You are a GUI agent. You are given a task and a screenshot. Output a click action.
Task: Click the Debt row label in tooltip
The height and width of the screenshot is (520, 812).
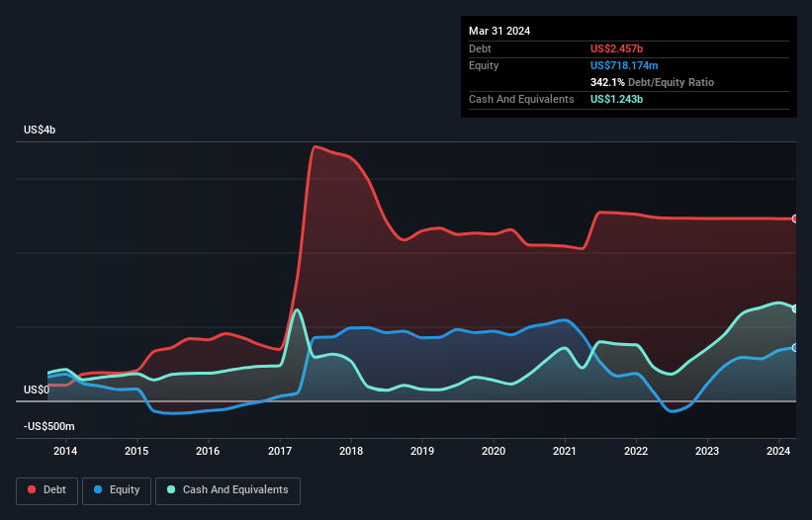(480, 48)
